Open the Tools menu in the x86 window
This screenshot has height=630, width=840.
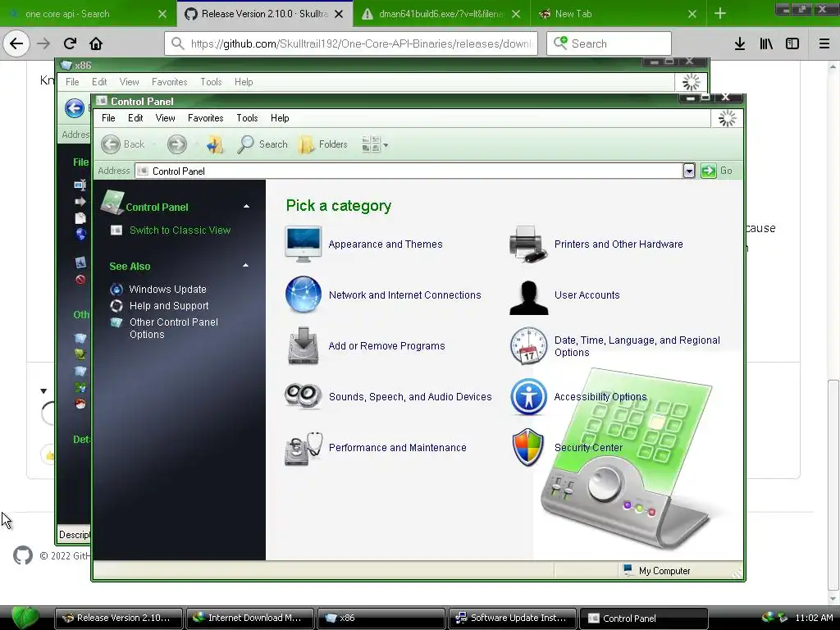click(211, 82)
